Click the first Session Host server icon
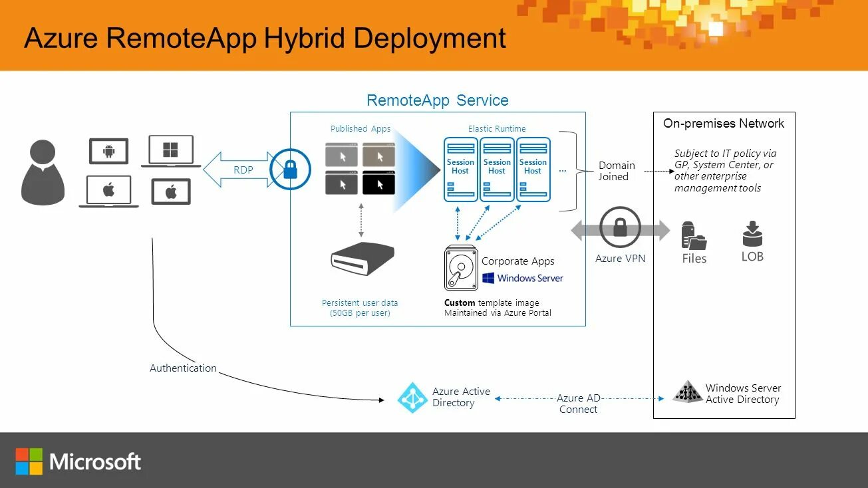The height and width of the screenshot is (488, 868). pyautogui.click(x=460, y=170)
